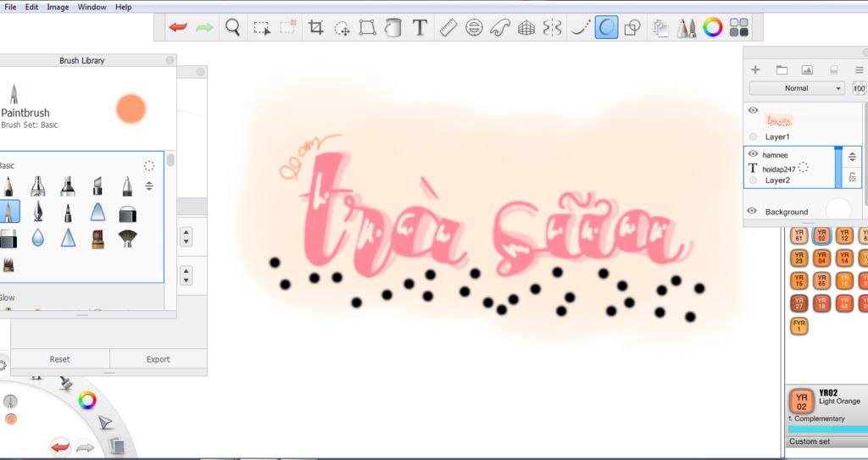Open the Draw Style shapes tool
The height and width of the screenshot is (460, 868).
tap(632, 27)
